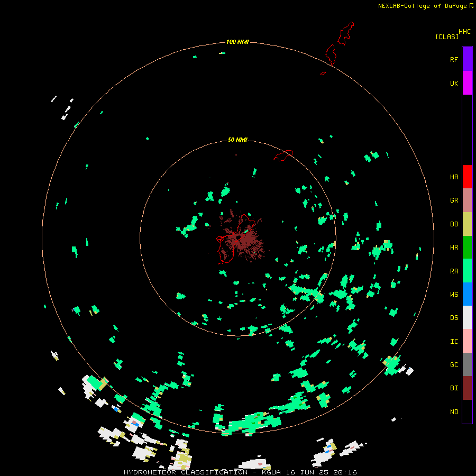Click the IC legend label

coord(454,342)
